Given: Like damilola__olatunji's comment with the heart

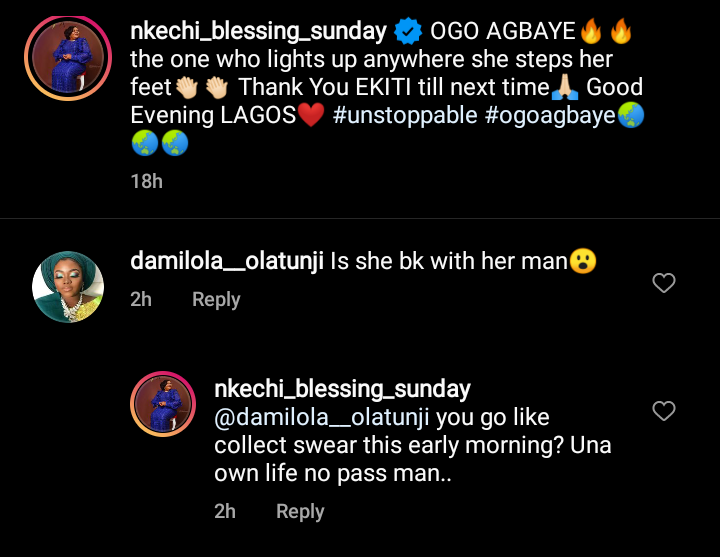Looking at the screenshot, I should pos(664,284).
